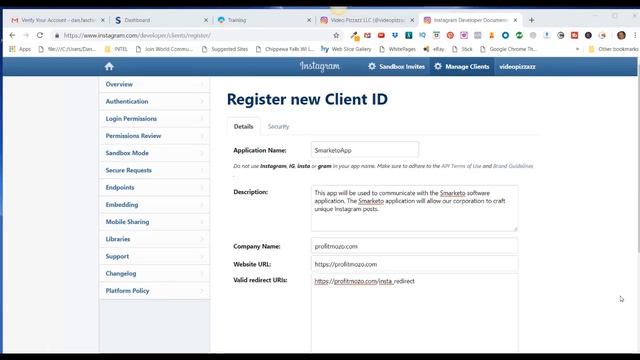The width and height of the screenshot is (640, 360).
Task: Open the Secure Requests sidebar section
Action: click(x=155, y=170)
